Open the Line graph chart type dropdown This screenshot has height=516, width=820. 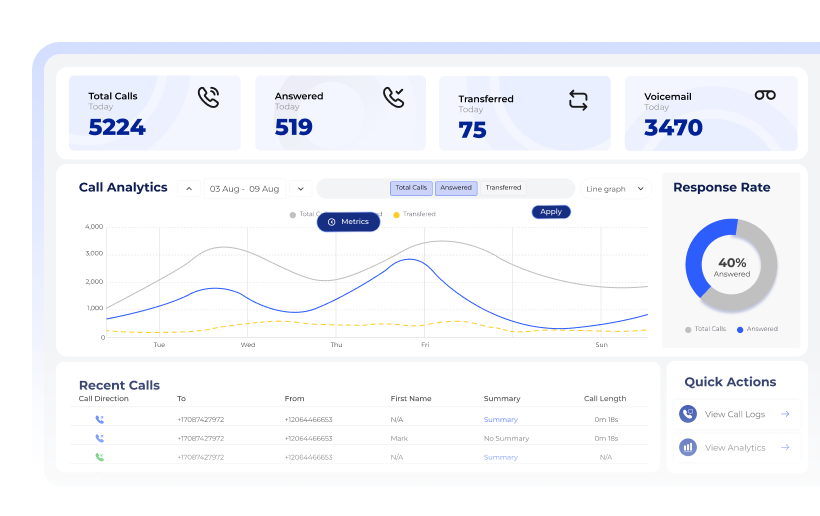(x=616, y=189)
